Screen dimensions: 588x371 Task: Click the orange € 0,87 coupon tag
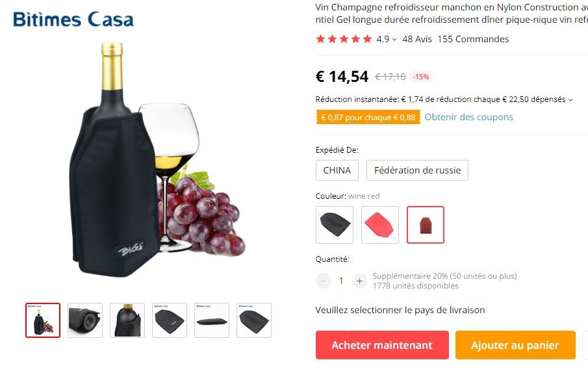pyautogui.click(x=368, y=118)
